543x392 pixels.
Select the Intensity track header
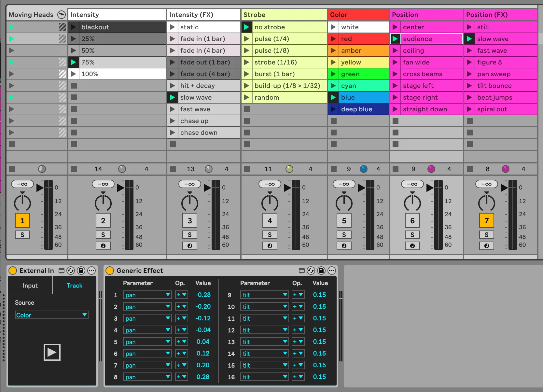117,15
